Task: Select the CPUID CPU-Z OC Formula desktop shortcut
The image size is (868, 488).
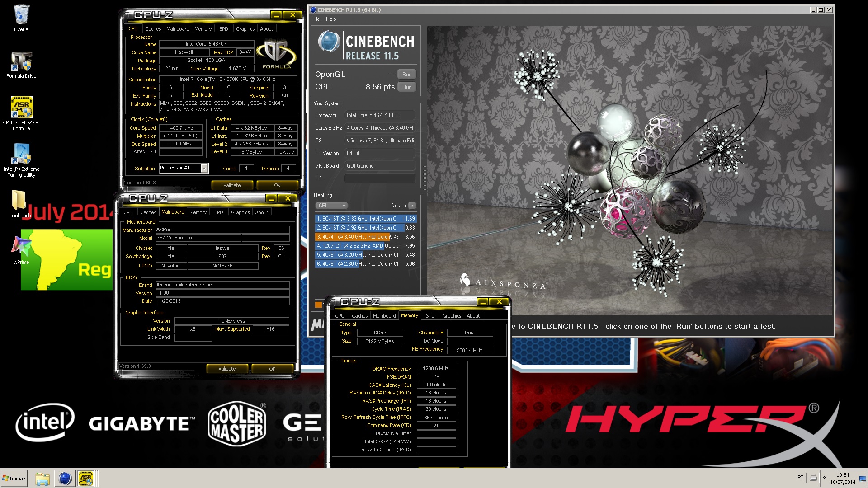Action: (x=21, y=113)
